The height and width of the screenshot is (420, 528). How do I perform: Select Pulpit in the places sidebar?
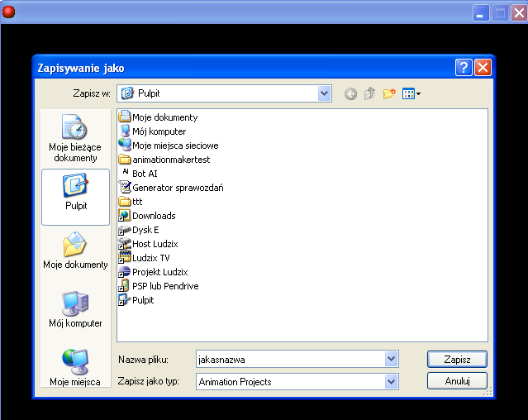[x=75, y=195]
